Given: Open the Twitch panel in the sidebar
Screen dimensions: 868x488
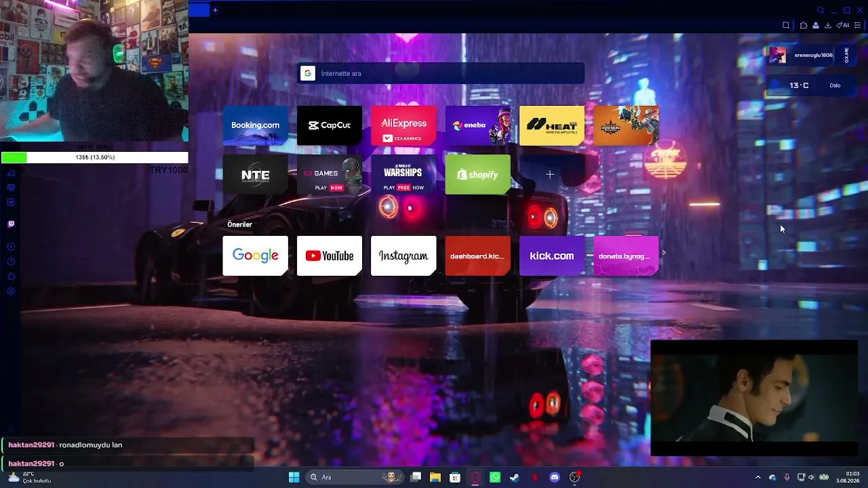Looking at the screenshot, I should 11,224.
